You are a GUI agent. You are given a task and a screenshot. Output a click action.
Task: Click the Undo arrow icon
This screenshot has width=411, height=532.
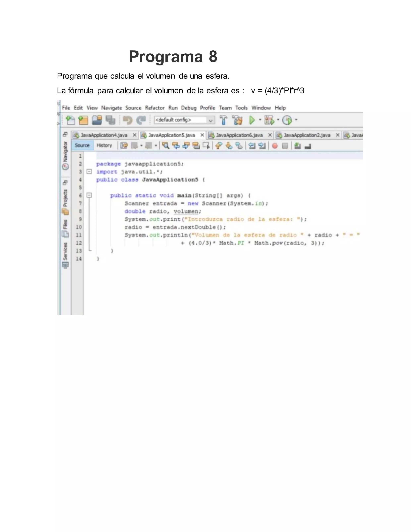[x=128, y=120]
